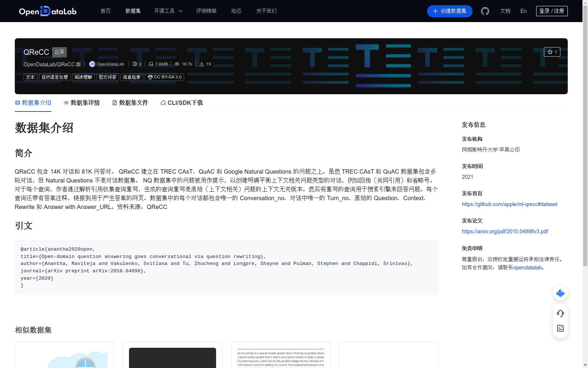Click the 创建数据集 button
This screenshot has height=368, width=588.
click(450, 11)
